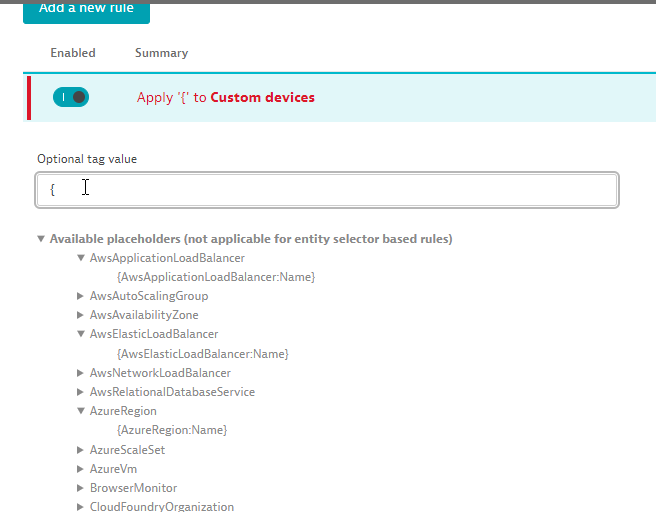The height and width of the screenshot is (512, 656).
Task: Expand the AwsAutoScalingGroup node
Action: 81,296
